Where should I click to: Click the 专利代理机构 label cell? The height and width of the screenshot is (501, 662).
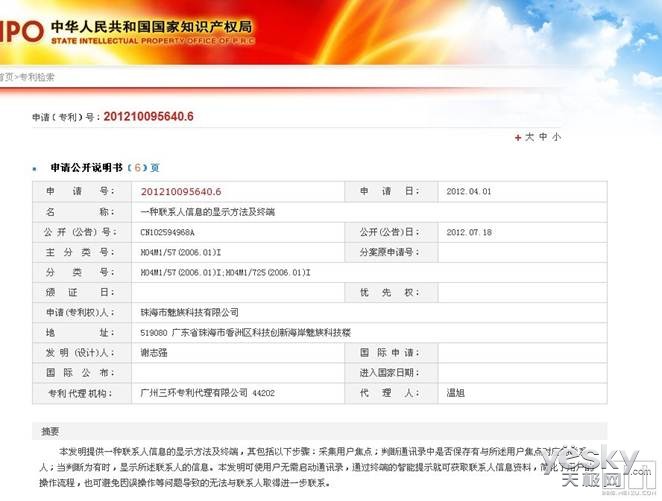tap(82, 393)
